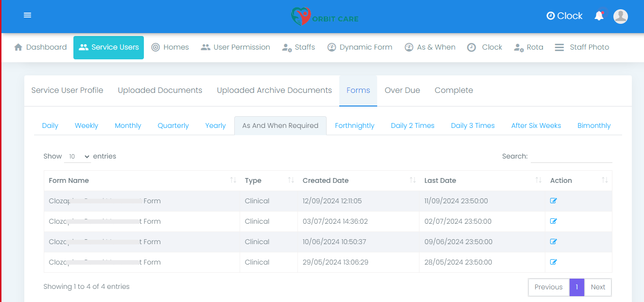Select the Quarterly frequency tab

pyautogui.click(x=173, y=125)
